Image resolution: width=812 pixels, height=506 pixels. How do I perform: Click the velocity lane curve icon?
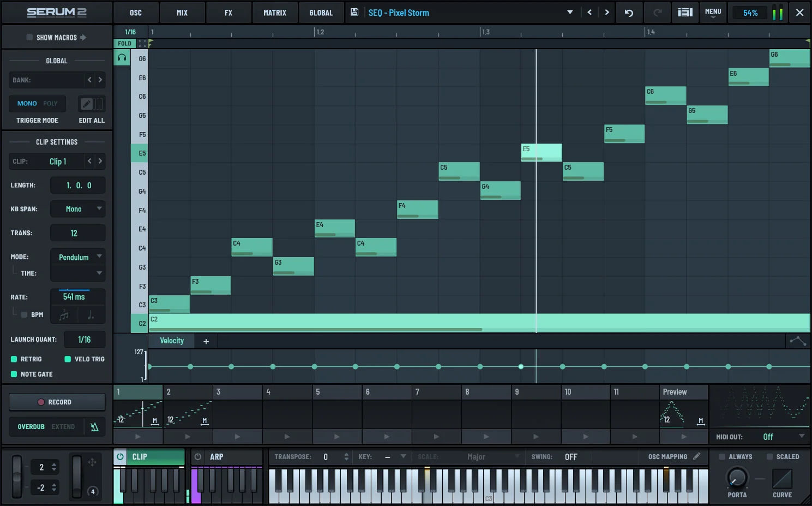[x=798, y=341]
